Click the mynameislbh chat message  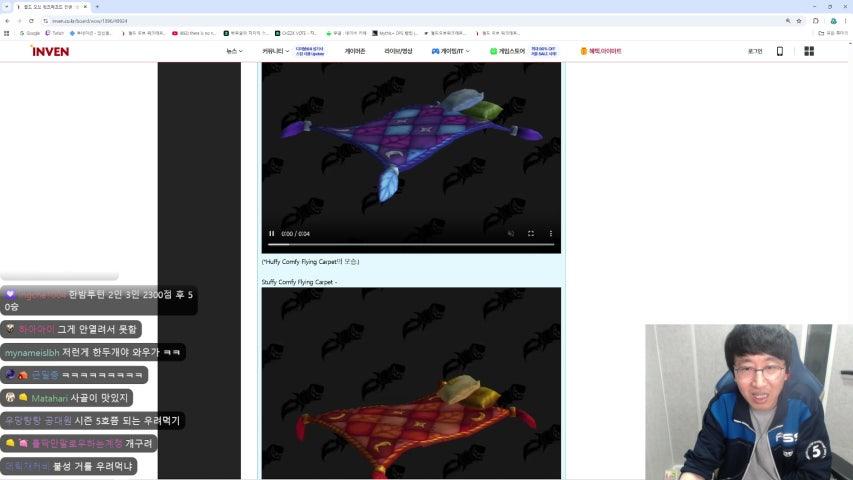click(92, 352)
